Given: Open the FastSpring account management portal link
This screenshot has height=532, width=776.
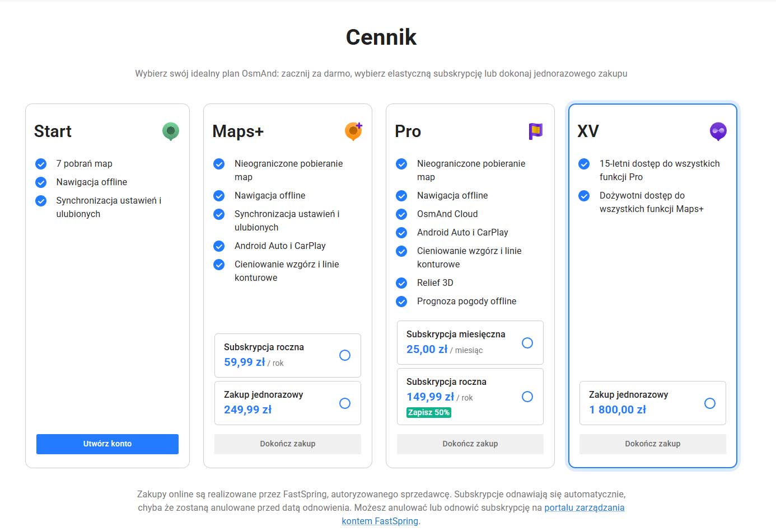Looking at the screenshot, I should tap(584, 508).
